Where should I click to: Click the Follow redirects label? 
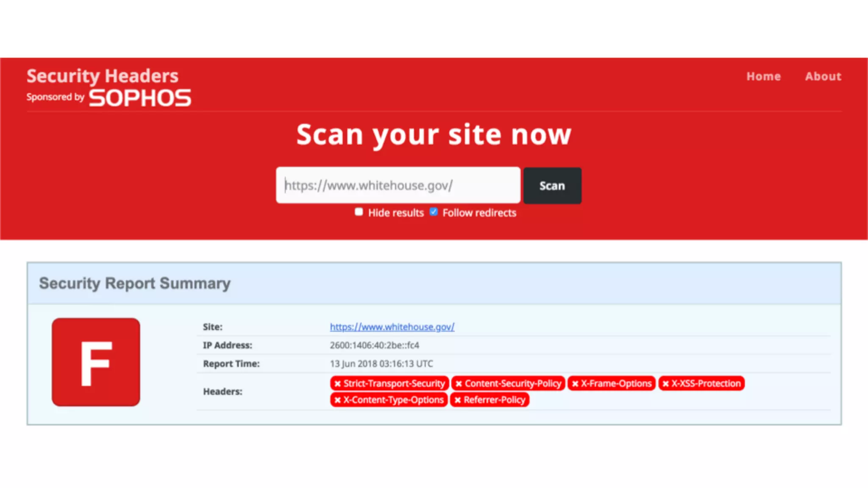click(x=479, y=213)
